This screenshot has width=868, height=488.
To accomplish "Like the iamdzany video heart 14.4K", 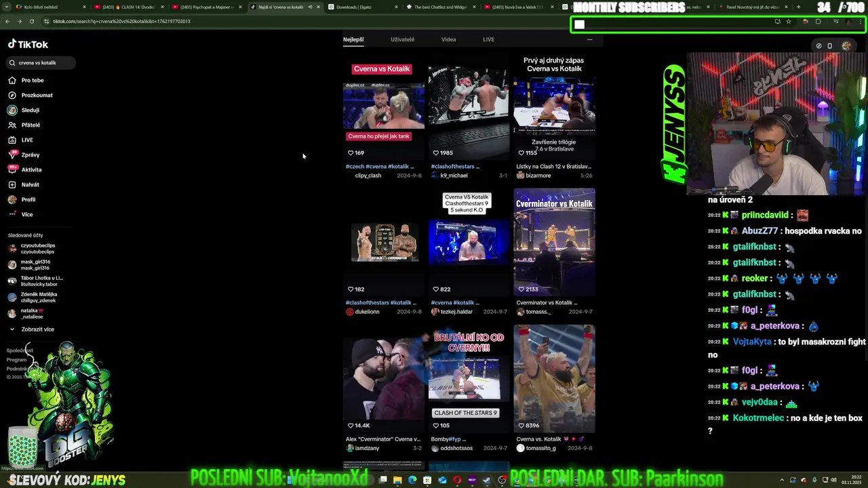I will (x=351, y=425).
